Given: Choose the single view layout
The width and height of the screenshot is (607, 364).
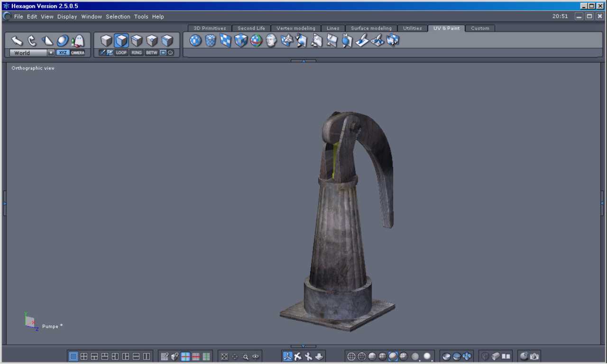Looking at the screenshot, I should tap(74, 356).
